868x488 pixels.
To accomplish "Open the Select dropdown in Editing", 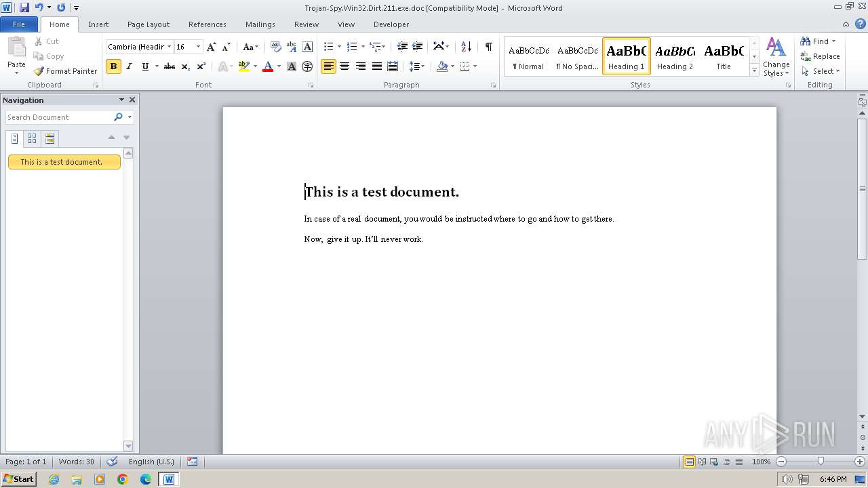I will 821,71.
